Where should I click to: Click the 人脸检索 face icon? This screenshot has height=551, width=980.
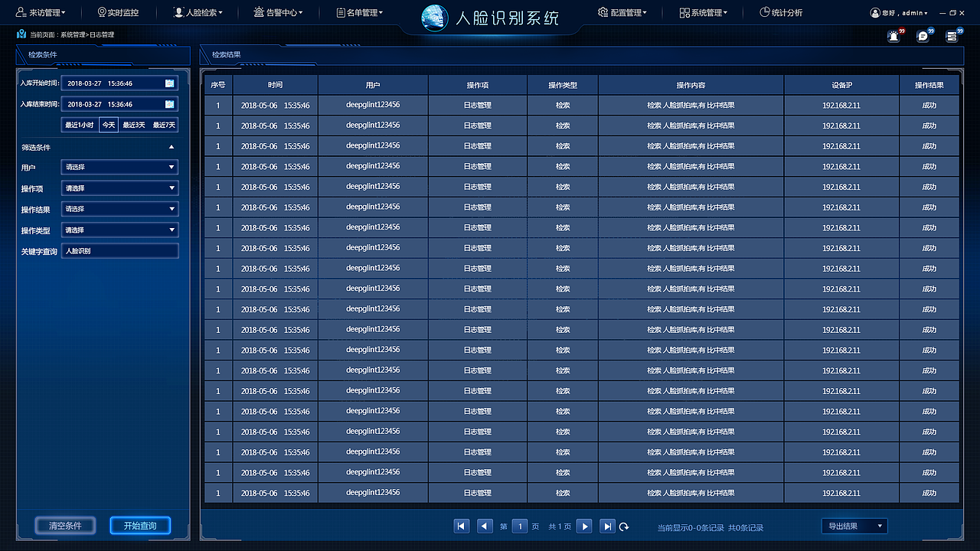179,12
